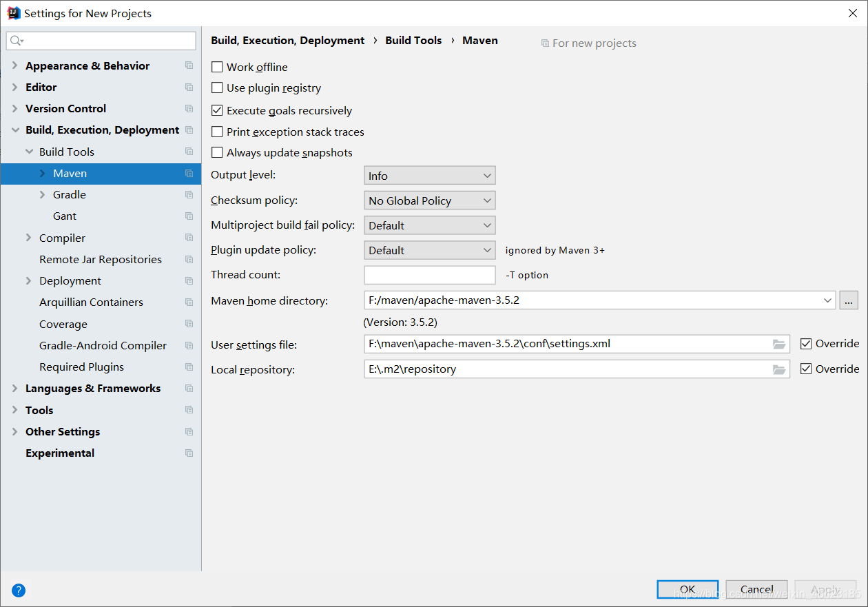Click the OK button
Viewport: 868px width, 607px height.
pos(688,590)
